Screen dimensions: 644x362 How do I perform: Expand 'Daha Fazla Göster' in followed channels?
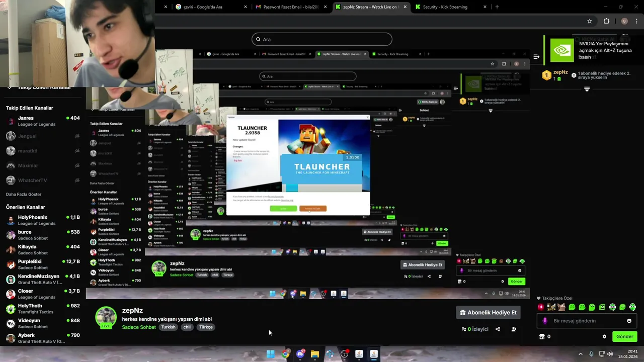pos(24,194)
